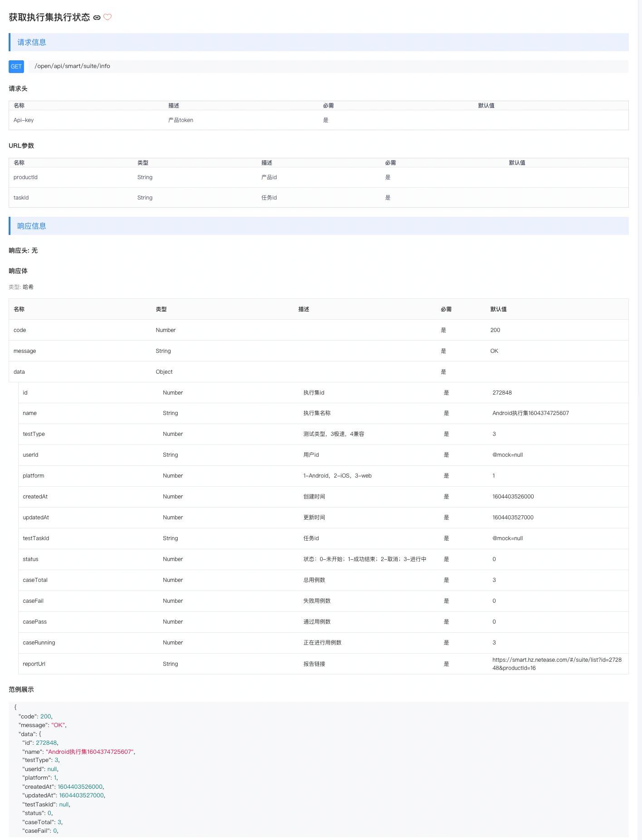Image resolution: width=642 pixels, height=840 pixels.
Task: Click the 通过用例数 description
Action: tap(317, 622)
